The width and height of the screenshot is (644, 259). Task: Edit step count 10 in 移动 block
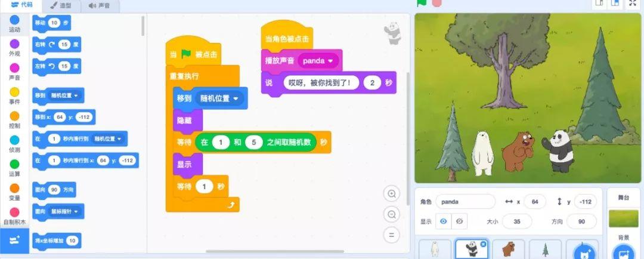54,23
